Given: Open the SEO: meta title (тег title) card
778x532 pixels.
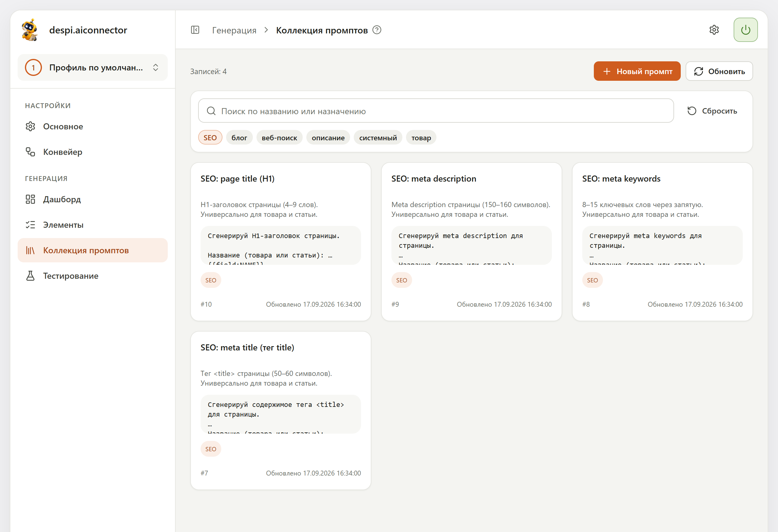Looking at the screenshot, I should click(x=281, y=411).
